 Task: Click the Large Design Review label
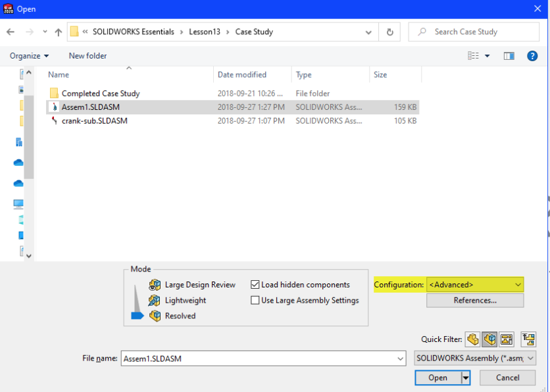click(x=200, y=285)
